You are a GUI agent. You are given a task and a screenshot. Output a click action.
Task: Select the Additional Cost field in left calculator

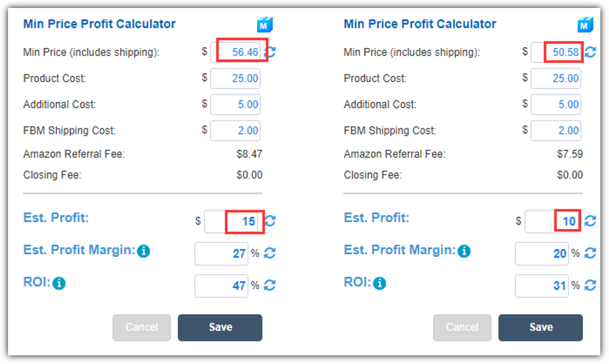235,104
